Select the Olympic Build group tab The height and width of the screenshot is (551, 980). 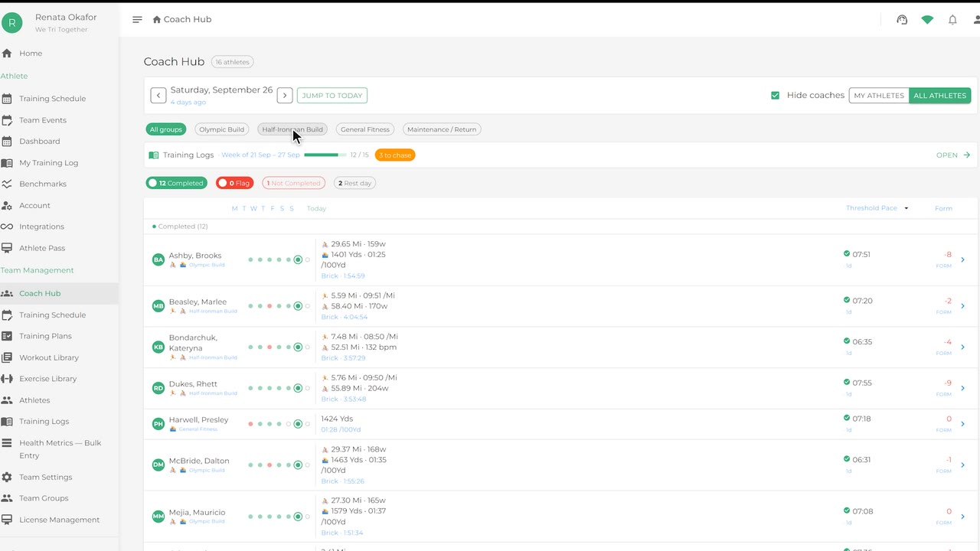222,129
